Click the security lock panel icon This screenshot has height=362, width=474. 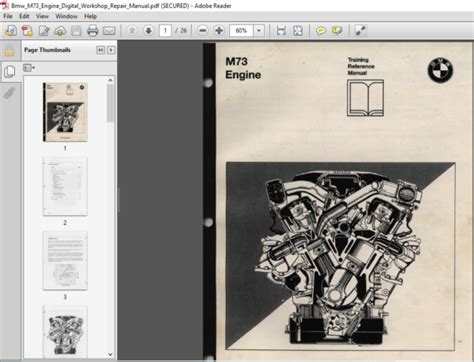(9, 51)
